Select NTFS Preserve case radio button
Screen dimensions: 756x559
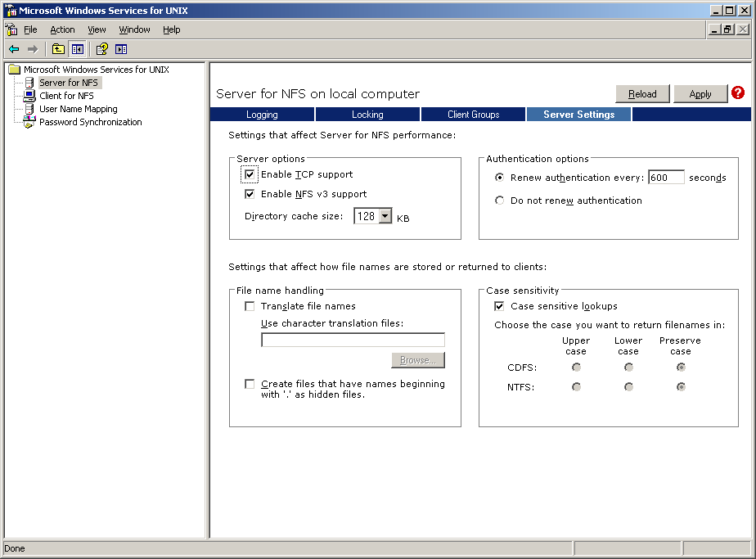(x=681, y=387)
